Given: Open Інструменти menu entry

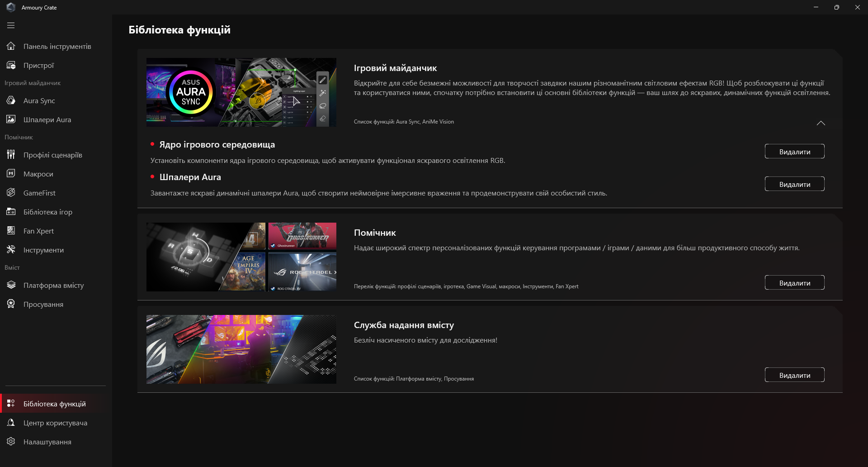Looking at the screenshot, I should (x=56, y=250).
